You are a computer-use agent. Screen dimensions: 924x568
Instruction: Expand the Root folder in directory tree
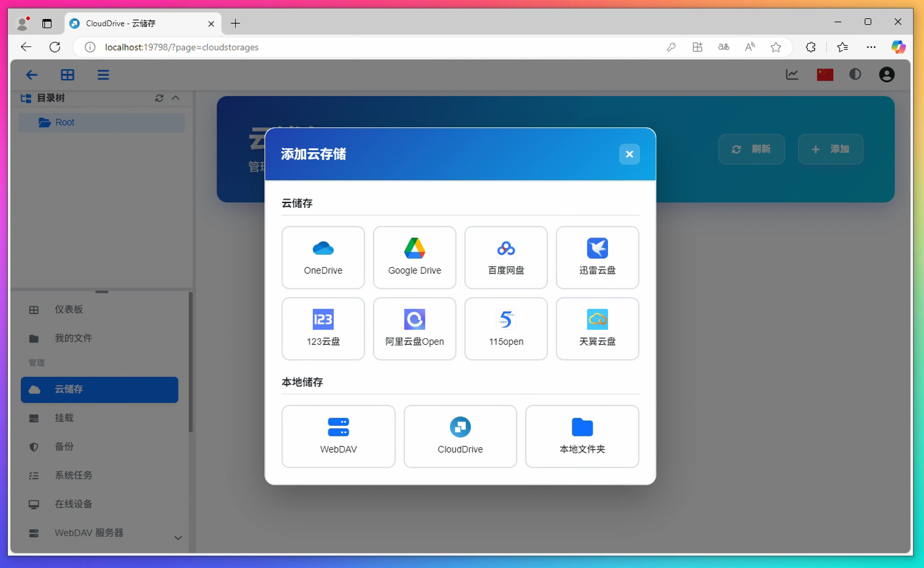[65, 122]
